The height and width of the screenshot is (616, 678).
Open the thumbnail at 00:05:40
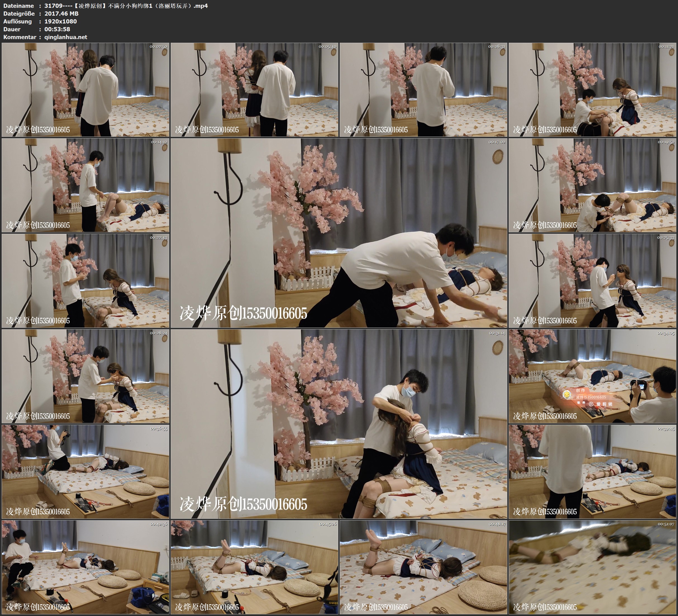click(254, 90)
